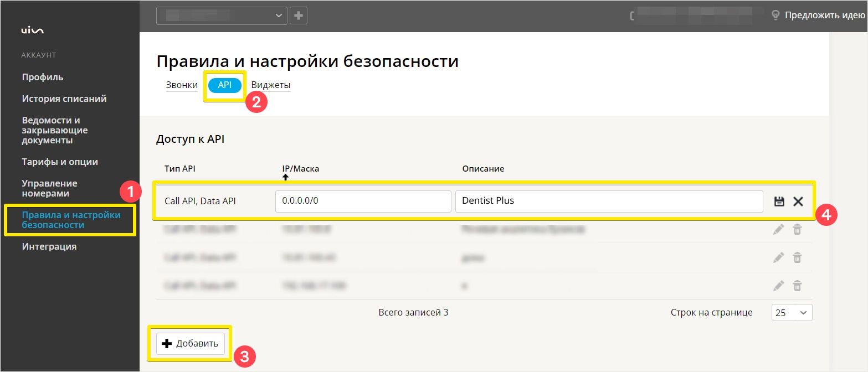
Task: Click the Описание field containing Dentist Plus
Action: point(609,201)
